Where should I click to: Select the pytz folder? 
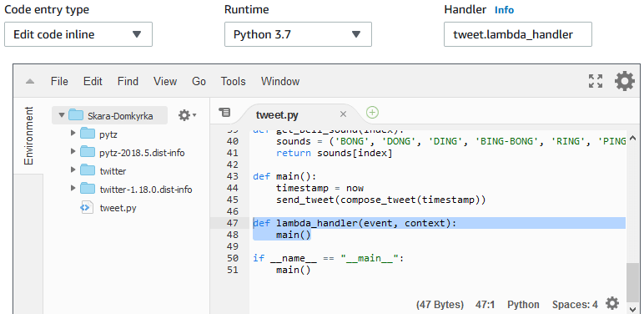click(108, 134)
